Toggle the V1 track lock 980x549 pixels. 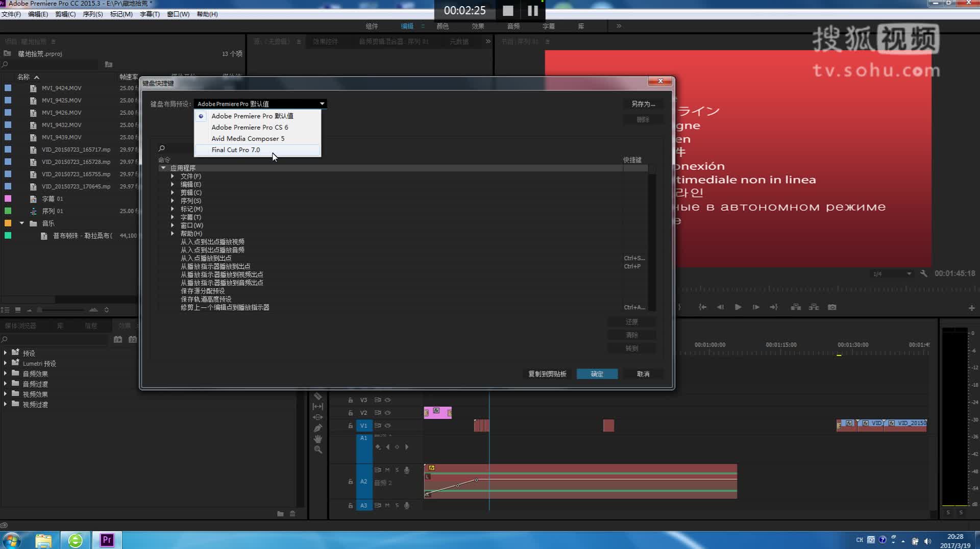pos(350,426)
